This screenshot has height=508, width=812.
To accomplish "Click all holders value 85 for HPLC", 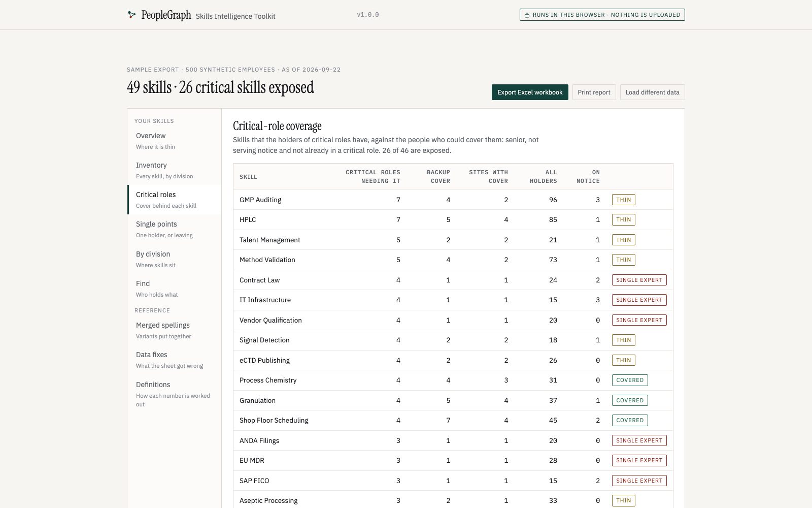I will tap(553, 219).
